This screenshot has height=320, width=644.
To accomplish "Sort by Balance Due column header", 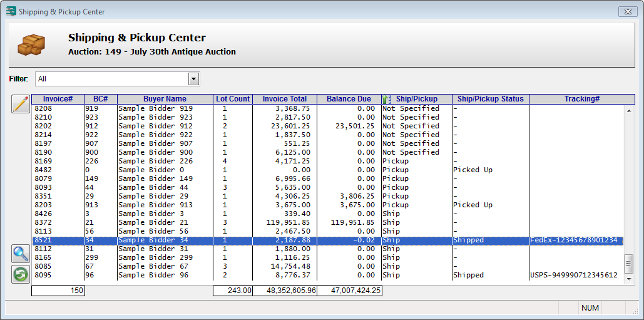I will [x=348, y=99].
